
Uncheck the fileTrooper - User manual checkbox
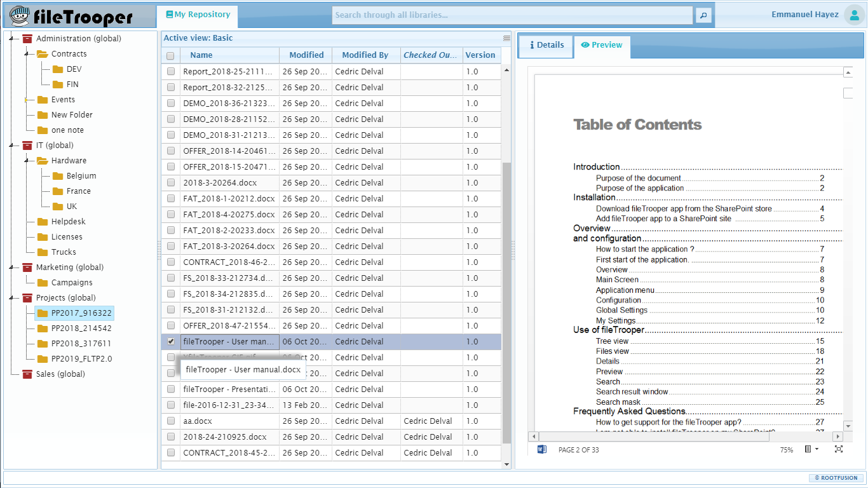(170, 342)
